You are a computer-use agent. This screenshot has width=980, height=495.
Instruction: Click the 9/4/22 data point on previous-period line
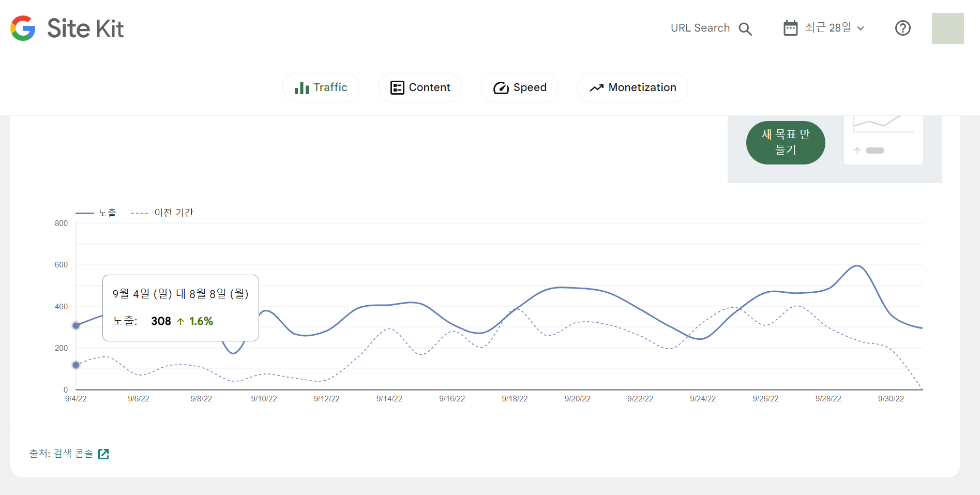[x=76, y=365]
